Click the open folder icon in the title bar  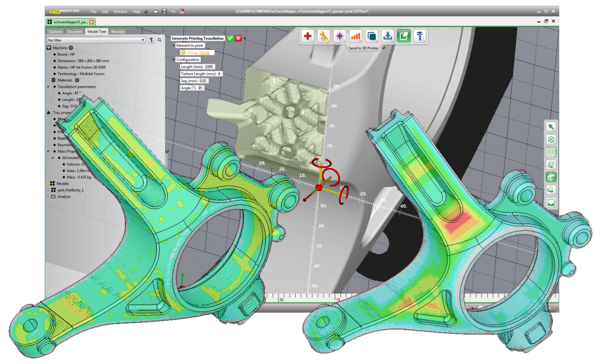[x=156, y=12]
